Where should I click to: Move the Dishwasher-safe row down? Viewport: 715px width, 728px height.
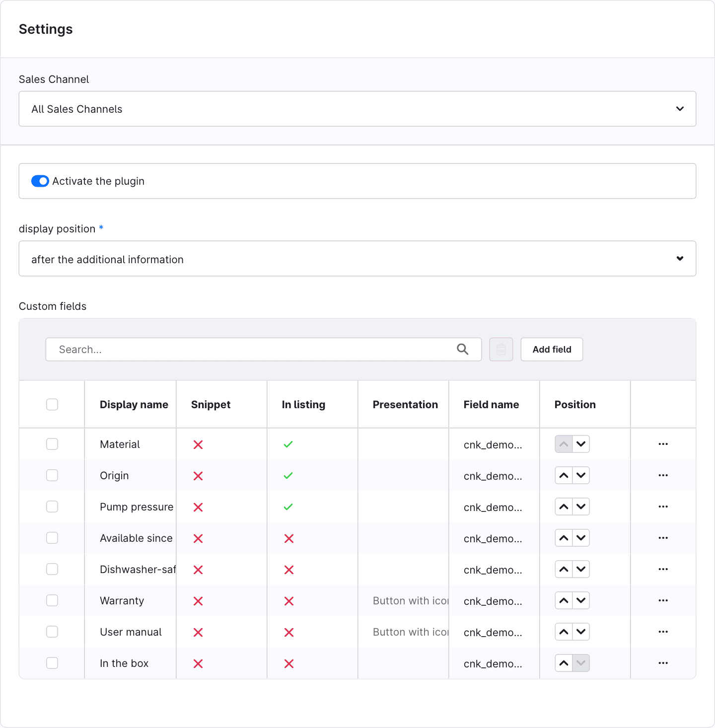pos(581,569)
